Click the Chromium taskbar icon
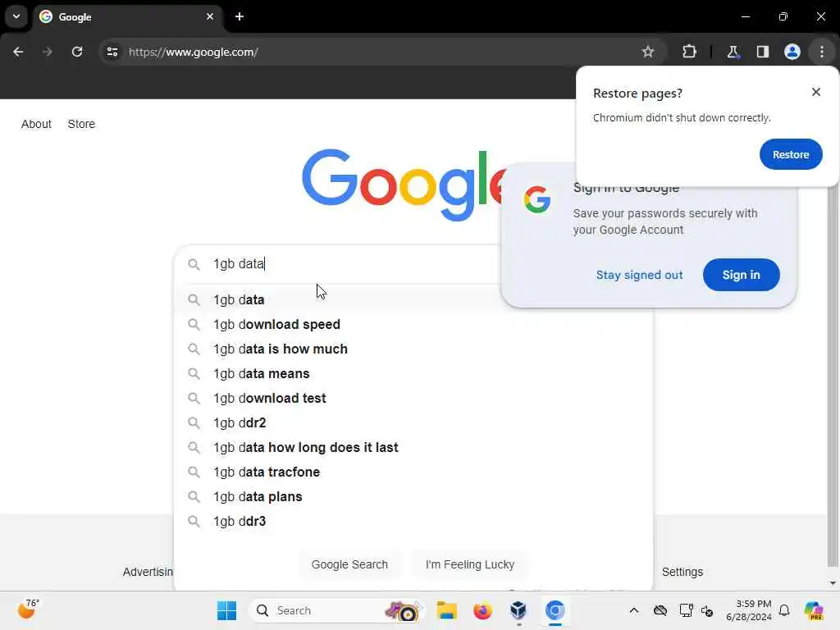The width and height of the screenshot is (840, 630). click(x=555, y=610)
